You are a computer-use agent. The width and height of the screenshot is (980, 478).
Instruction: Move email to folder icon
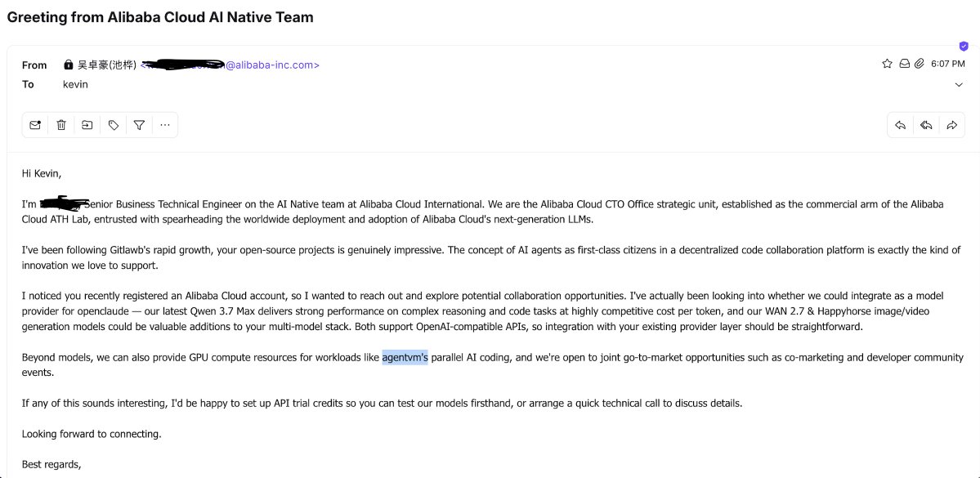click(87, 125)
